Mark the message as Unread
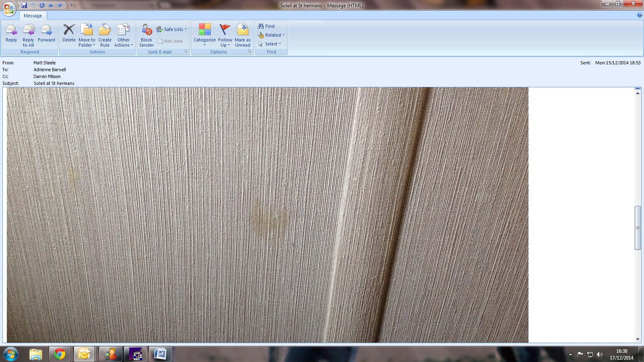 pos(243,35)
